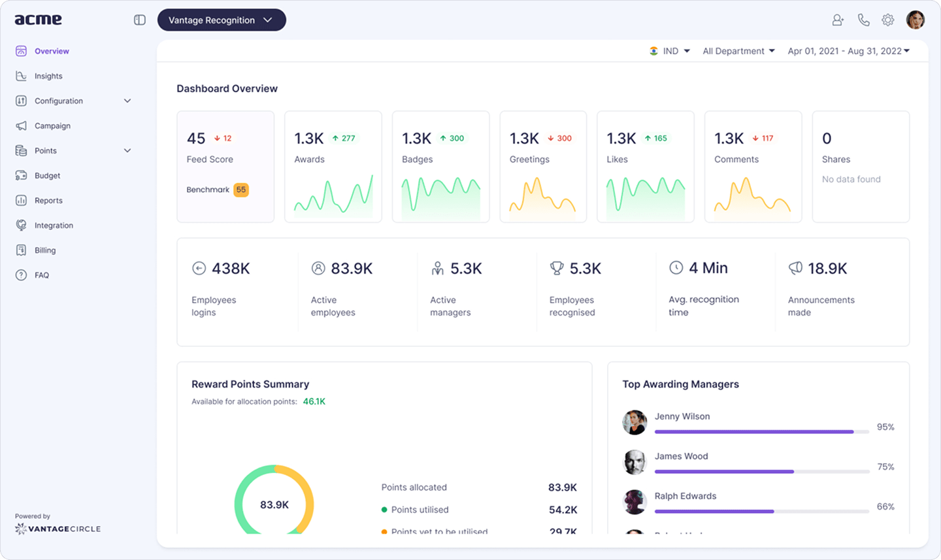Toggle the sidebar collapse icon next to acme
This screenshot has width=941, height=560.
(x=139, y=20)
